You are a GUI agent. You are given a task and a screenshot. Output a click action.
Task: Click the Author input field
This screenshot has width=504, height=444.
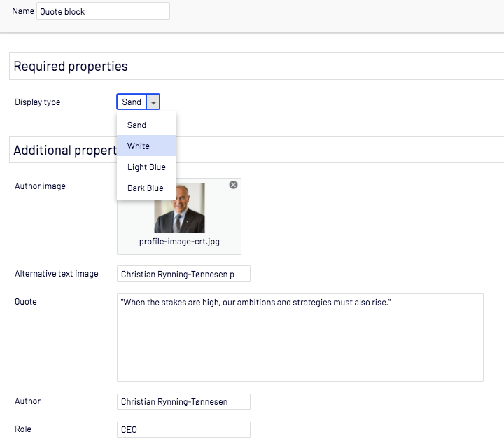[183, 401]
